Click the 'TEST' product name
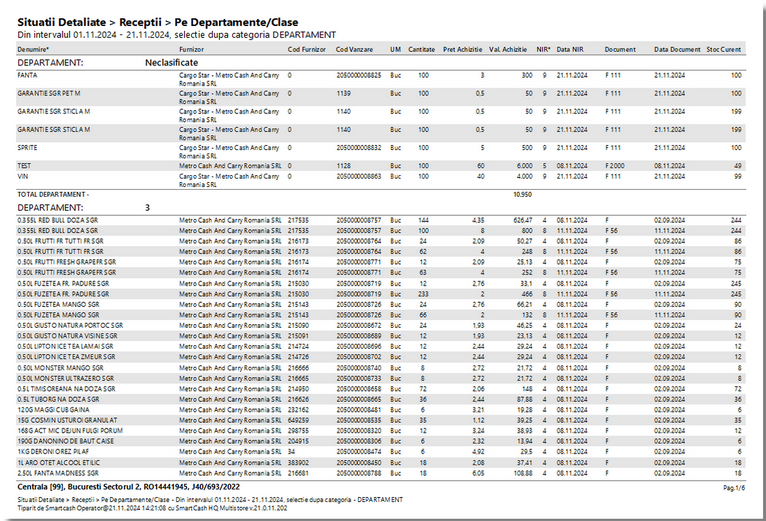 (24, 166)
